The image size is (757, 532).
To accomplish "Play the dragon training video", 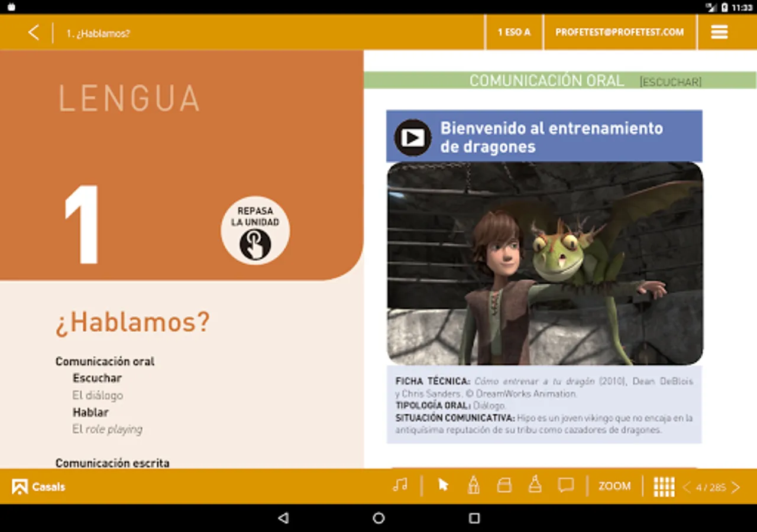I will [x=413, y=138].
